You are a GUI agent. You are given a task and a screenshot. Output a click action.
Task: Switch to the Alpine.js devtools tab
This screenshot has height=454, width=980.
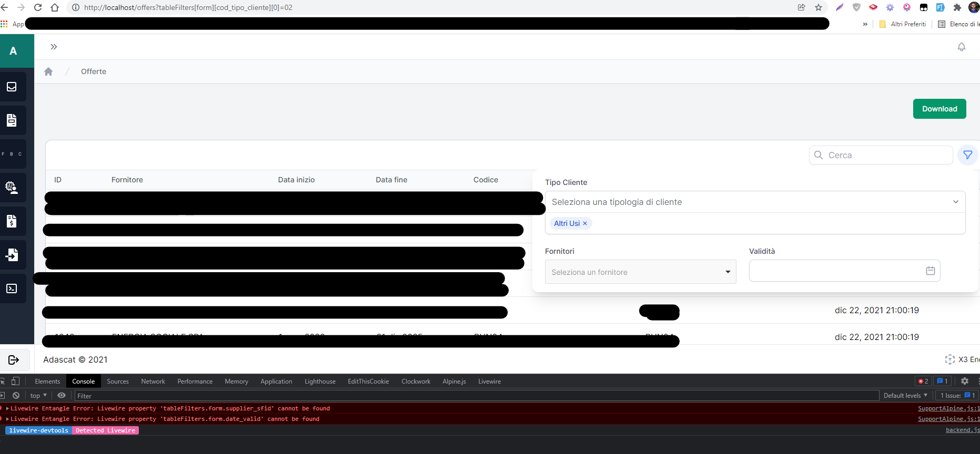[454, 381]
